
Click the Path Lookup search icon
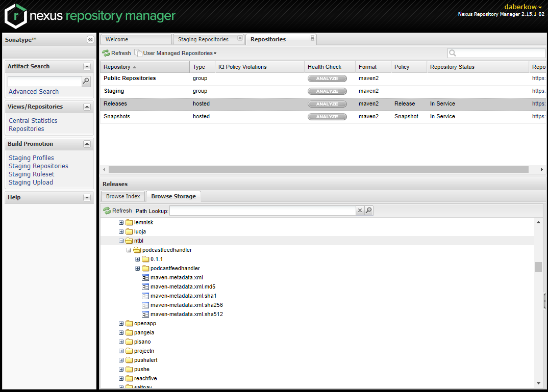[369, 211]
